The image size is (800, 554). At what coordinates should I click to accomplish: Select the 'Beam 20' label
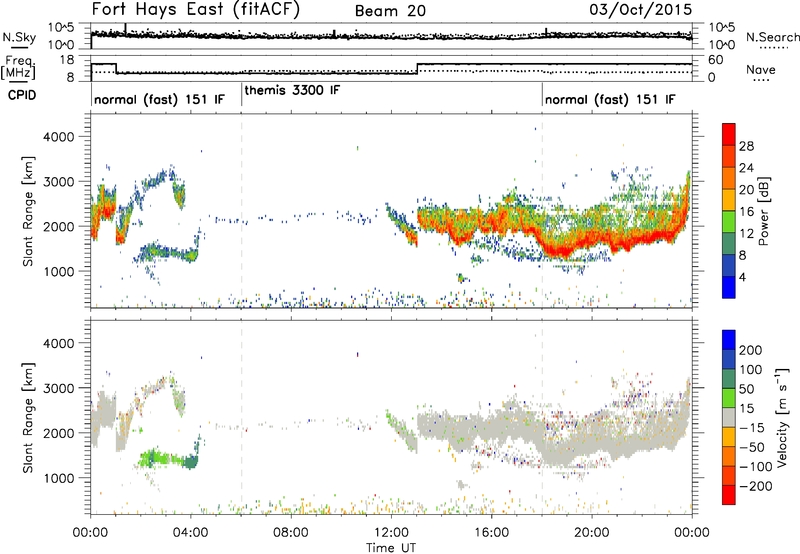coord(390,11)
